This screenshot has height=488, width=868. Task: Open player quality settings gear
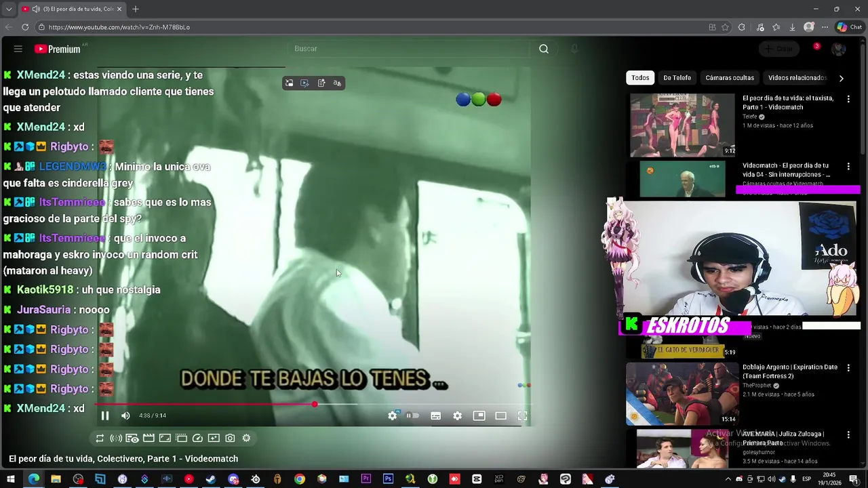(x=457, y=415)
